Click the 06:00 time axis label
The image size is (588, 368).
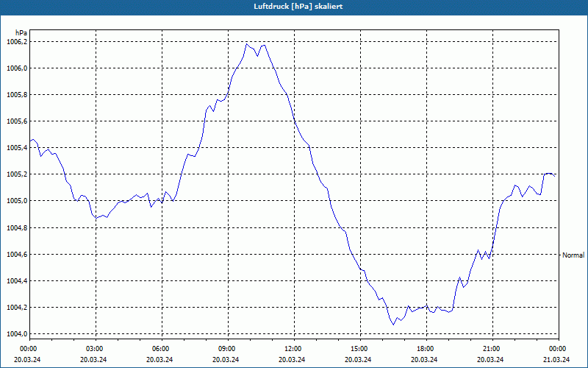pos(159,349)
